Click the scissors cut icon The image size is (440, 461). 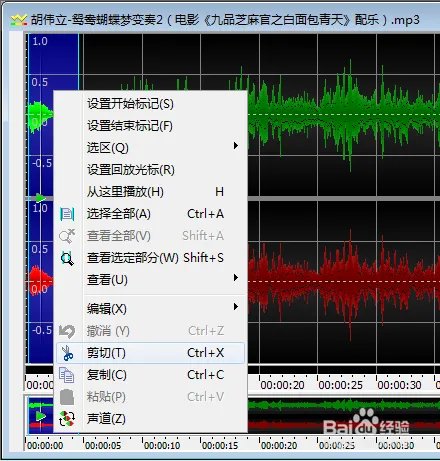pyautogui.click(x=68, y=353)
